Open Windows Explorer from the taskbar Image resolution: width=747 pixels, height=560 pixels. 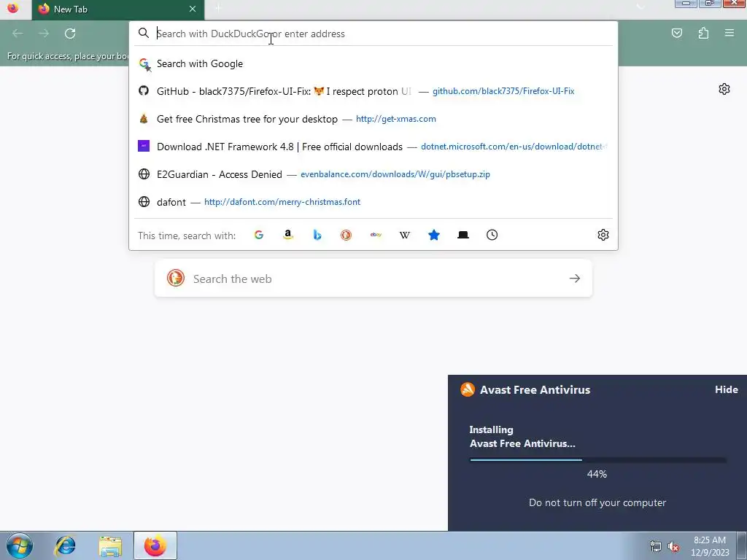coord(110,545)
